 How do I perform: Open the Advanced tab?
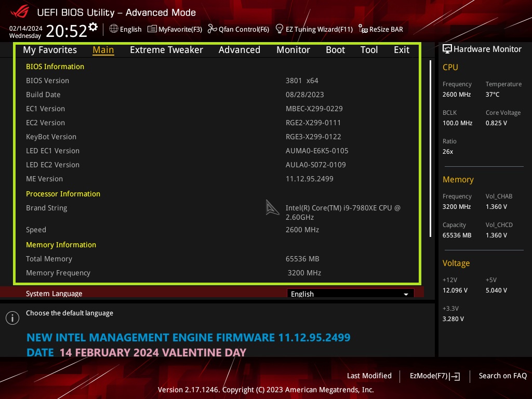pos(239,50)
